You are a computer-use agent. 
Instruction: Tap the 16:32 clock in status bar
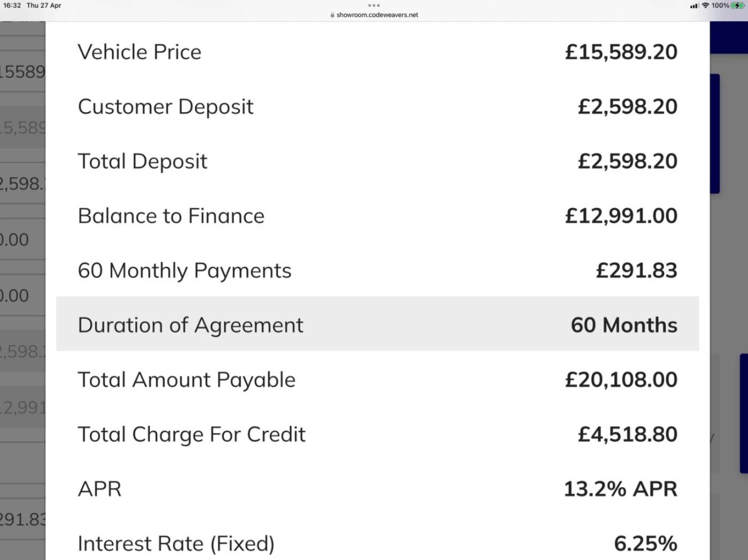12,5
